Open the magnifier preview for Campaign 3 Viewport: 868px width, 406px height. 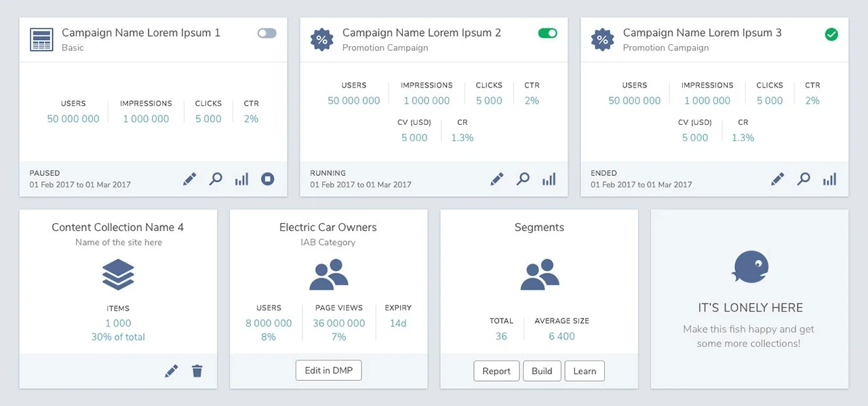pyautogui.click(x=804, y=179)
